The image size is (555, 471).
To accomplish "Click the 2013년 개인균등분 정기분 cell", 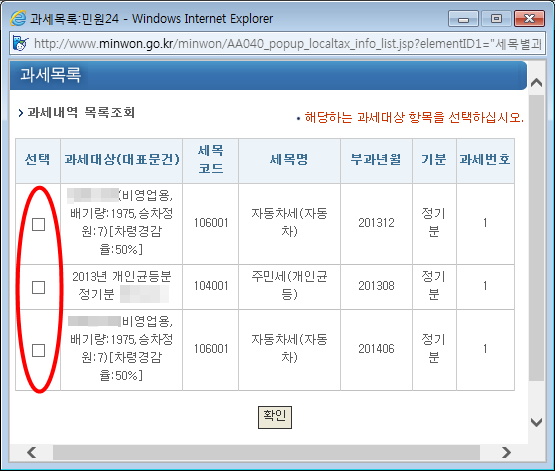I will click(x=121, y=287).
